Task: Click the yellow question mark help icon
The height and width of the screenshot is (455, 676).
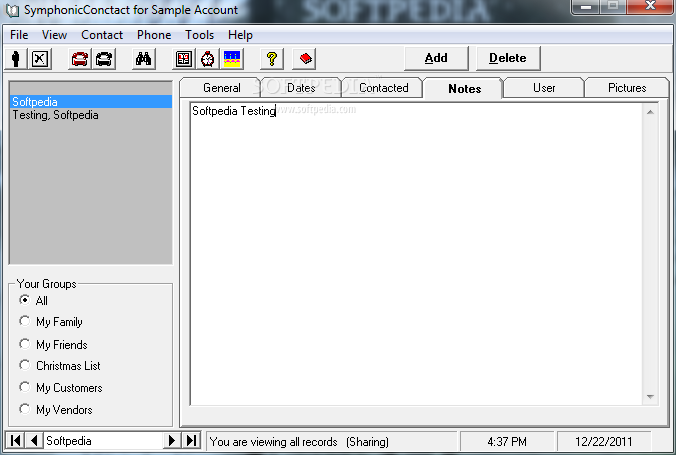Action: click(x=272, y=59)
